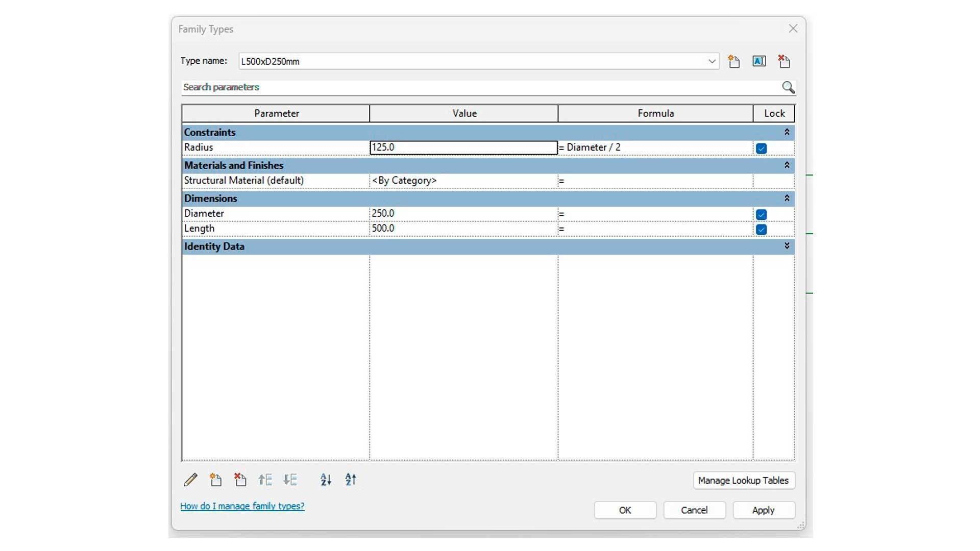The height and width of the screenshot is (551, 980).
Task: Click the search magnifier icon
Action: click(x=788, y=87)
